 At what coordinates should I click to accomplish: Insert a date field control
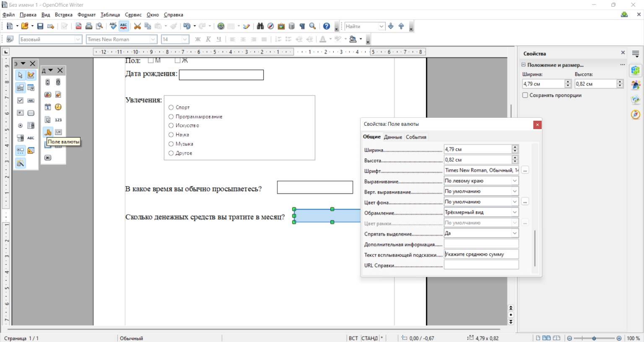(48, 107)
